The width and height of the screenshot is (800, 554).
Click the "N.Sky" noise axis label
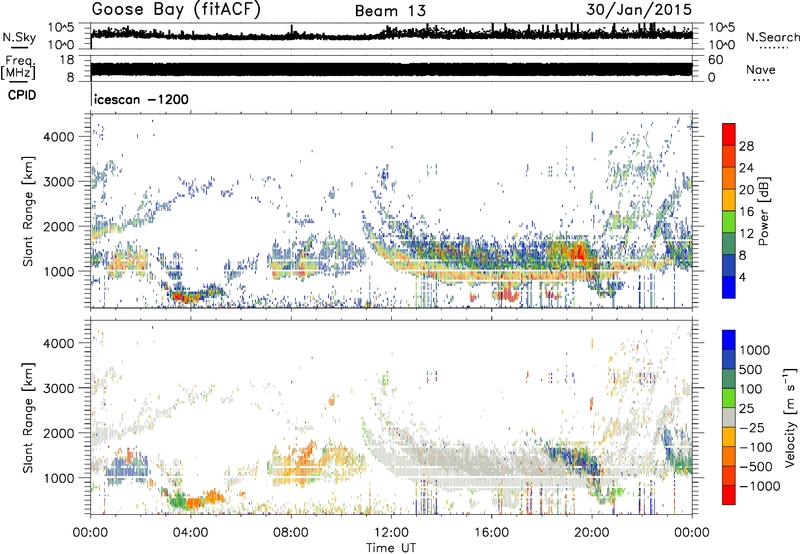click(x=19, y=37)
